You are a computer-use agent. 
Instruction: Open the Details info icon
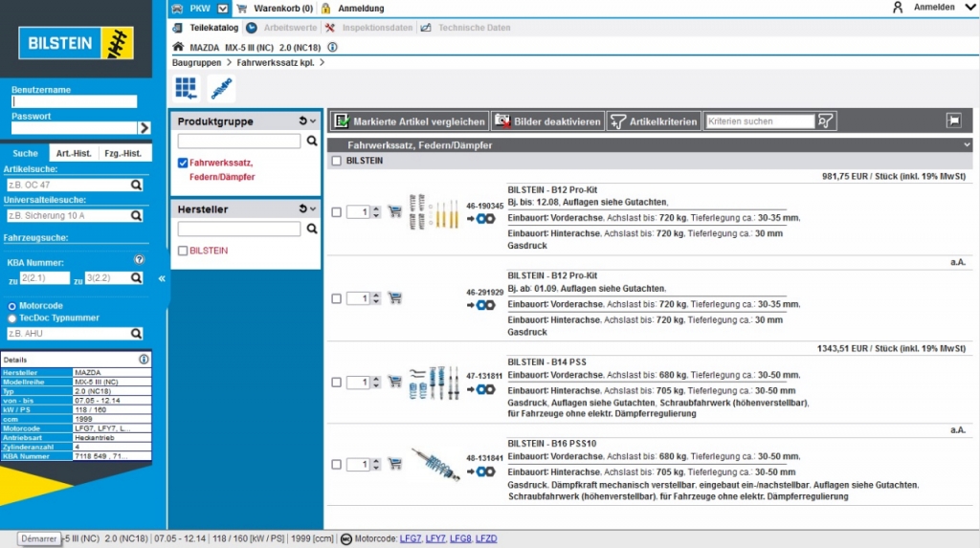(144, 360)
